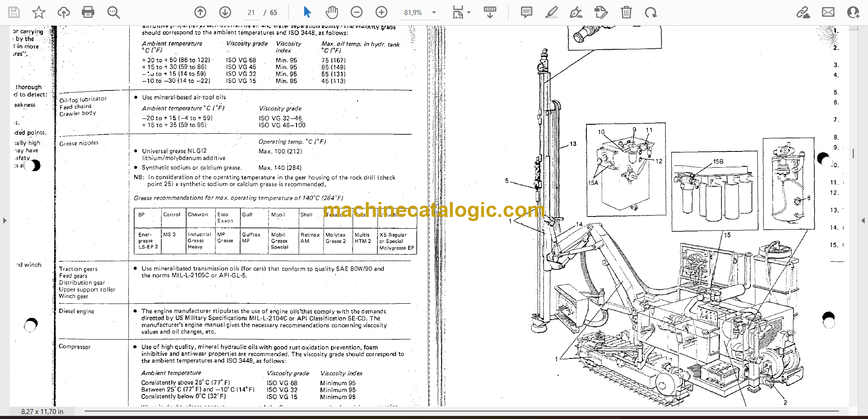Print the document with the printer icon

tap(88, 12)
